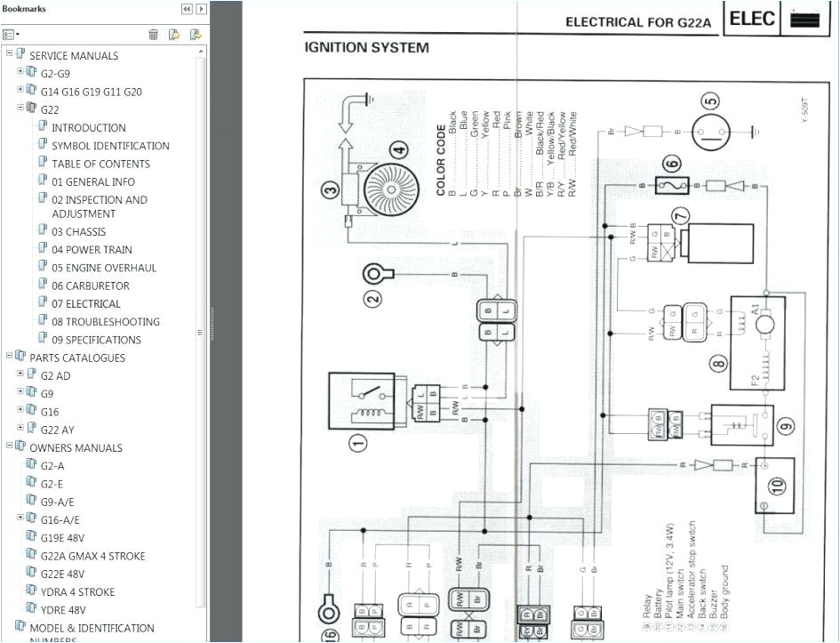Collapse the SERVICE MANUALS tree node
This screenshot has width=840, height=643.
coord(10,55)
